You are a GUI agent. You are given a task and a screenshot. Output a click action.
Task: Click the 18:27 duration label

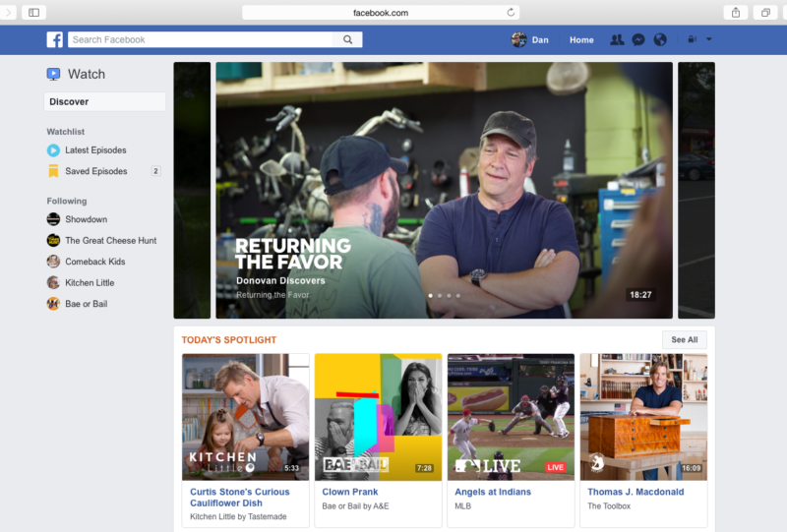[x=640, y=295]
